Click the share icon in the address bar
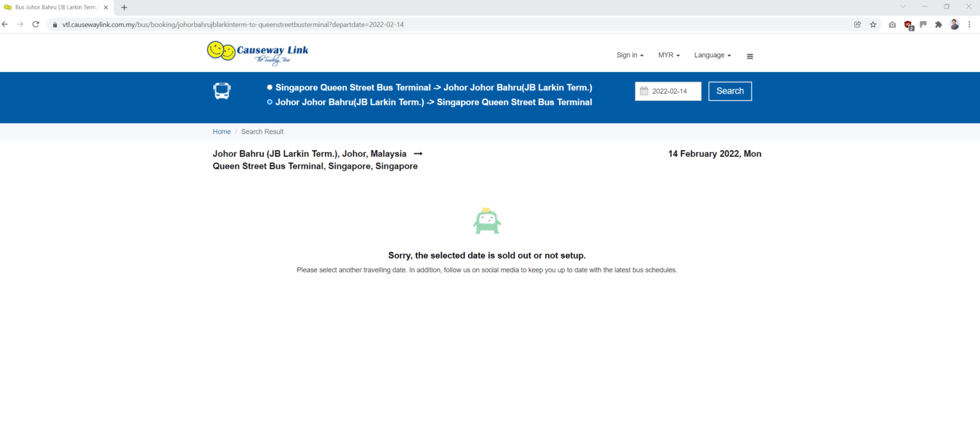Screen dimensions: 980x446 857,24
